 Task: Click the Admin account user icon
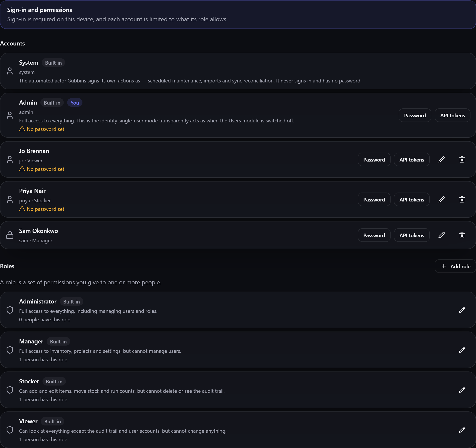click(x=10, y=115)
